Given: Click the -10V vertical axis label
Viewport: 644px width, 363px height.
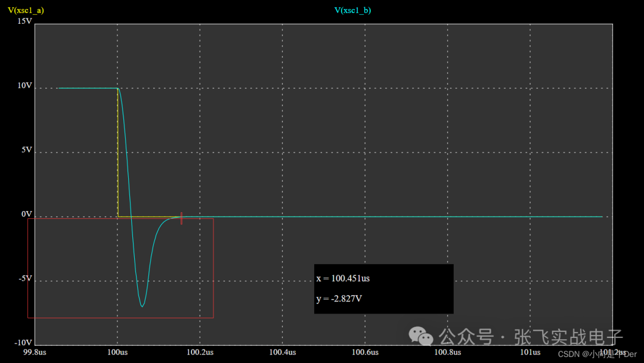Looking at the screenshot, I should 23,343.
